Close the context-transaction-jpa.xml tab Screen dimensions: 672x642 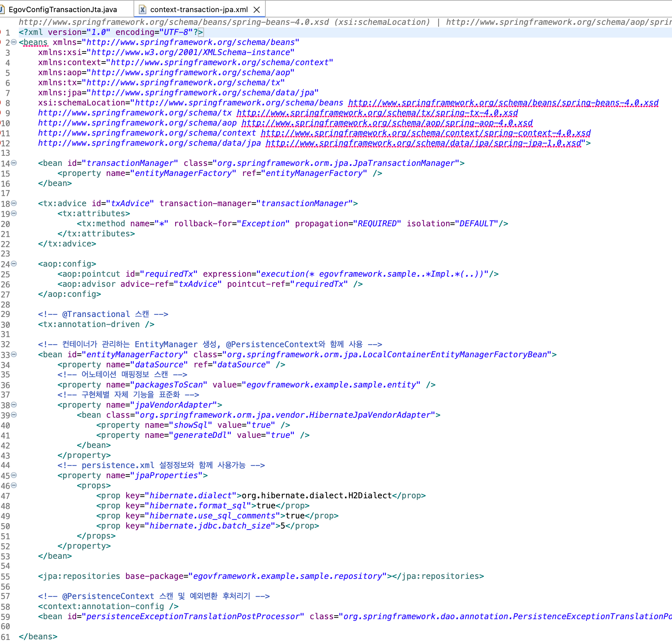pos(257,9)
